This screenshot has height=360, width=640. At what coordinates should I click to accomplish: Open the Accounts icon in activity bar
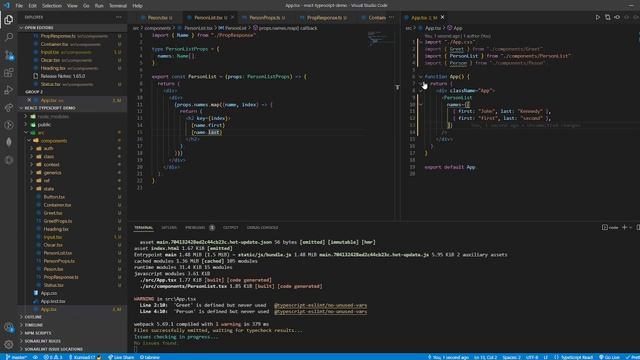(x=9, y=327)
